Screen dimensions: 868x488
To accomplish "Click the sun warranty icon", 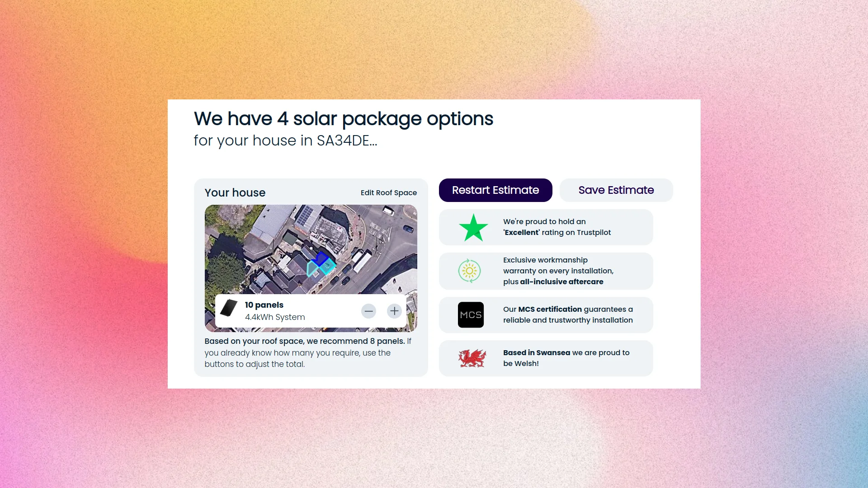I will pyautogui.click(x=469, y=271).
